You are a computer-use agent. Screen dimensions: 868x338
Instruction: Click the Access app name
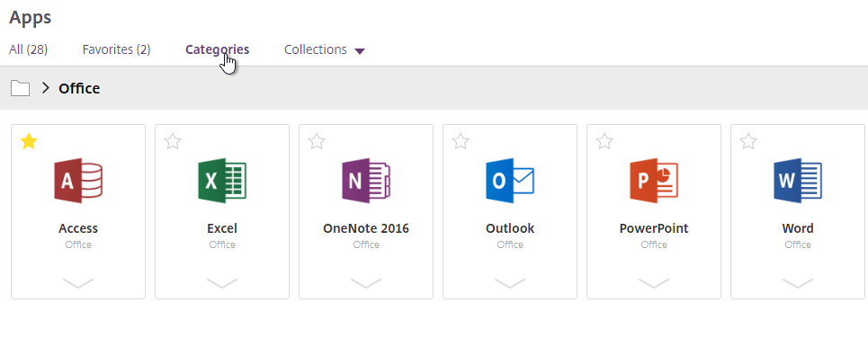tap(78, 228)
